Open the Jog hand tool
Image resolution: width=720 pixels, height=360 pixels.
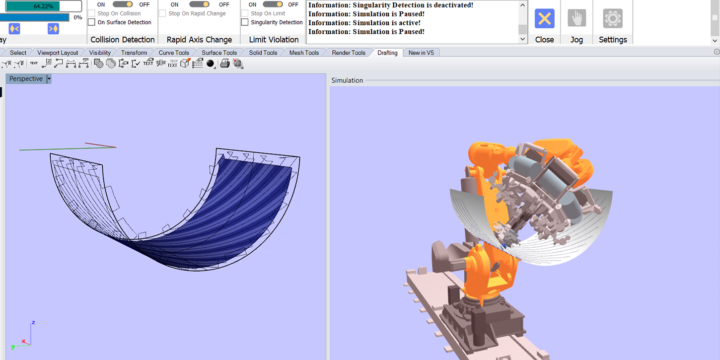[x=577, y=19]
